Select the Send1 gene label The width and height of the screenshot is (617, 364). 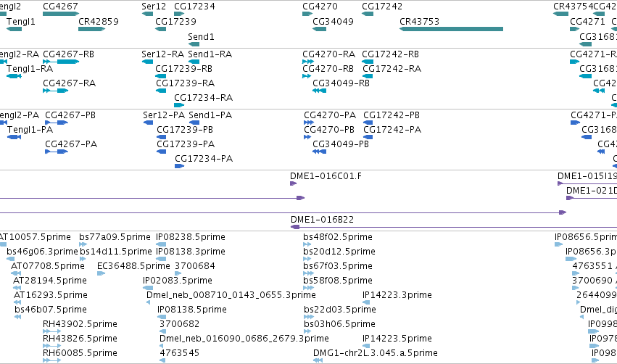point(201,36)
